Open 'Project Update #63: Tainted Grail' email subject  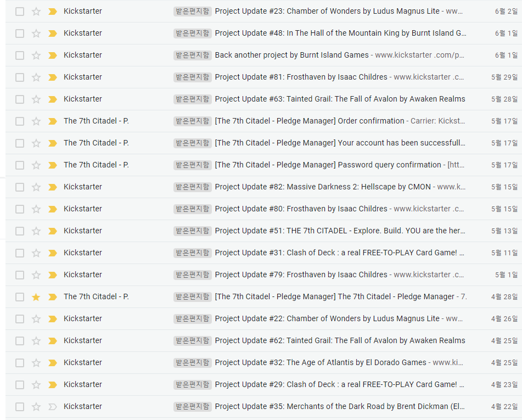(x=340, y=99)
